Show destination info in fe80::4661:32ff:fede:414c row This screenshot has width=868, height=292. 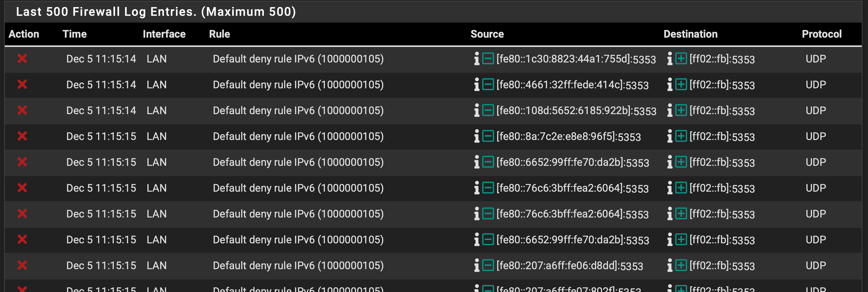tap(669, 84)
